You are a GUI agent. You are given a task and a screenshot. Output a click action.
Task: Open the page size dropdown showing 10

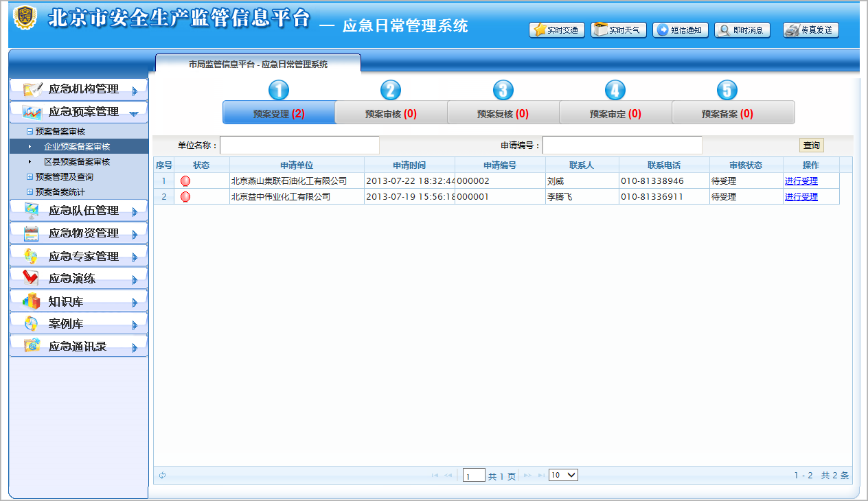(563, 475)
